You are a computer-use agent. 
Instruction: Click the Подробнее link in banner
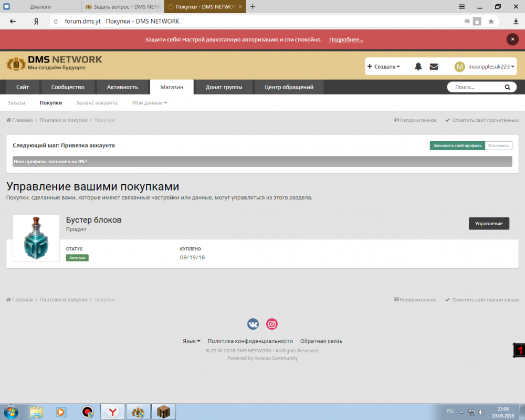[x=346, y=40]
